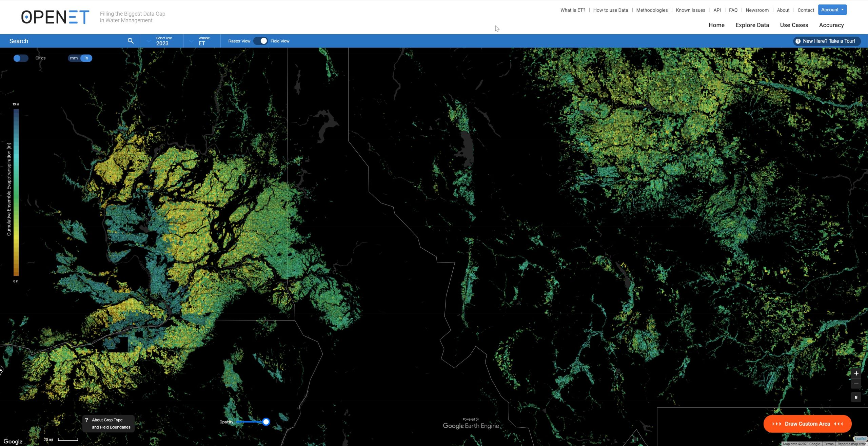
Task: Open the Use Cases menu item
Action: [x=794, y=25]
